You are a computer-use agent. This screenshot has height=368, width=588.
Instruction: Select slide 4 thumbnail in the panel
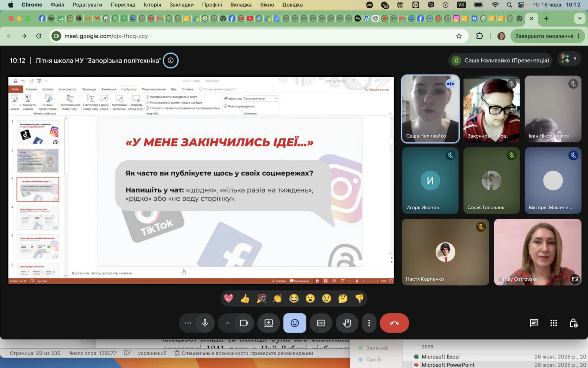[38, 218]
